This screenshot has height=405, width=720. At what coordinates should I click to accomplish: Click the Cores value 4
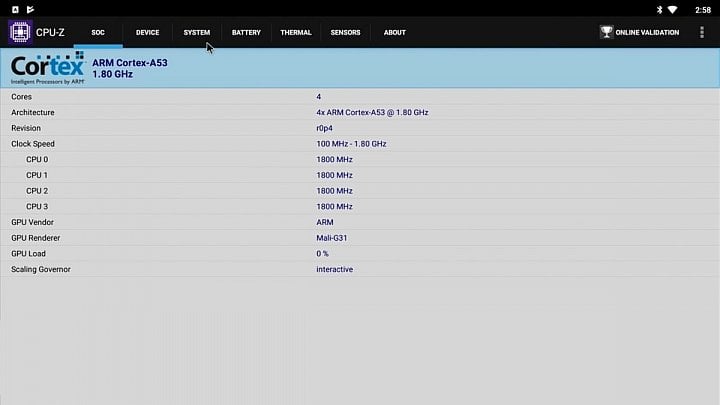(319, 97)
